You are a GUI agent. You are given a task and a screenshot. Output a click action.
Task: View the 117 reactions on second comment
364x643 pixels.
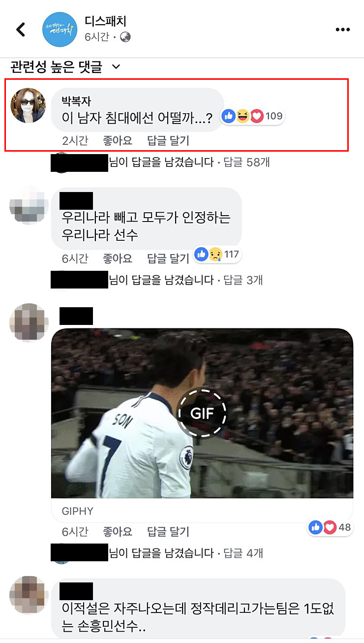pos(217,255)
